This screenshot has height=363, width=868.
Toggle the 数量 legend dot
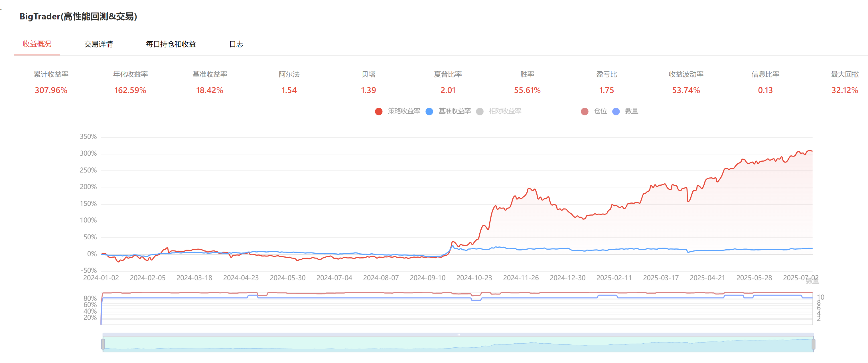[616, 112]
